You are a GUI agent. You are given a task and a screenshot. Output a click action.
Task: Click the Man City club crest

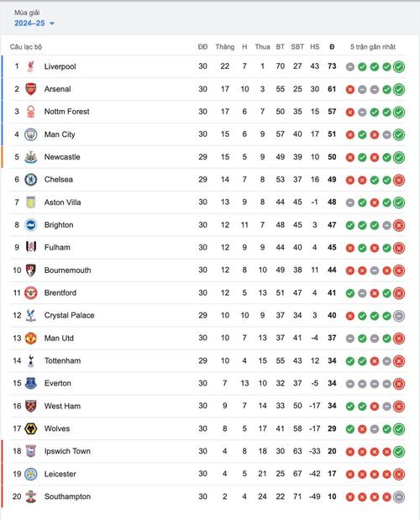pyautogui.click(x=31, y=134)
